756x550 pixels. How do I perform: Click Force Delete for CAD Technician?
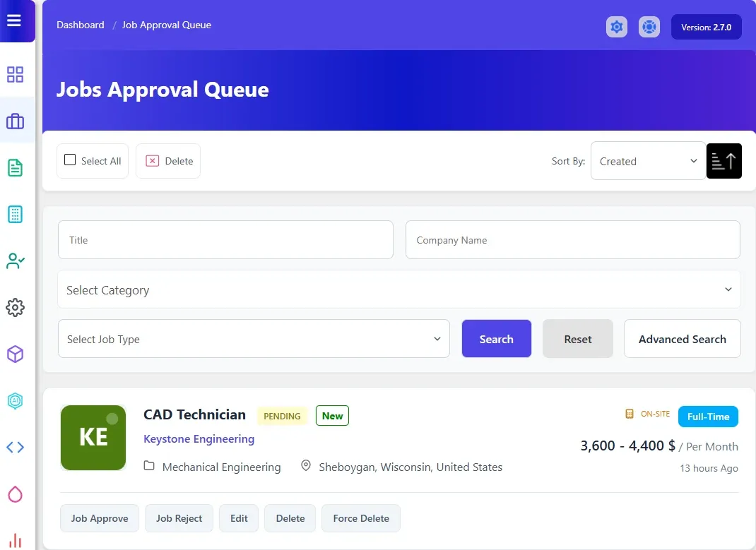click(x=360, y=518)
